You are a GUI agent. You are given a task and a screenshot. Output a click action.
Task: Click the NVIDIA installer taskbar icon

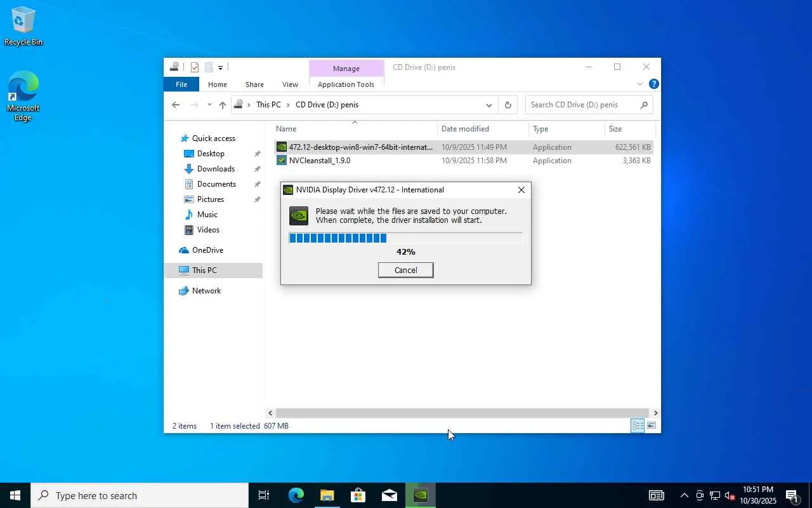pyautogui.click(x=420, y=495)
